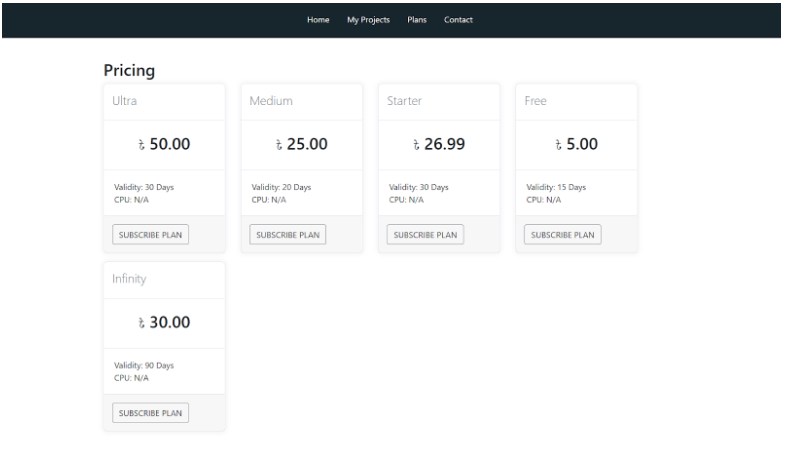Subscribe to the Medium plan

point(288,235)
